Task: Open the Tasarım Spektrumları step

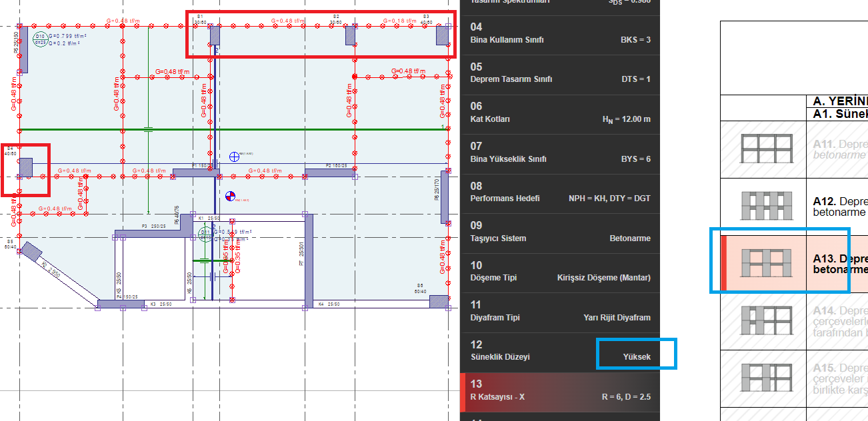Action: pos(560,7)
